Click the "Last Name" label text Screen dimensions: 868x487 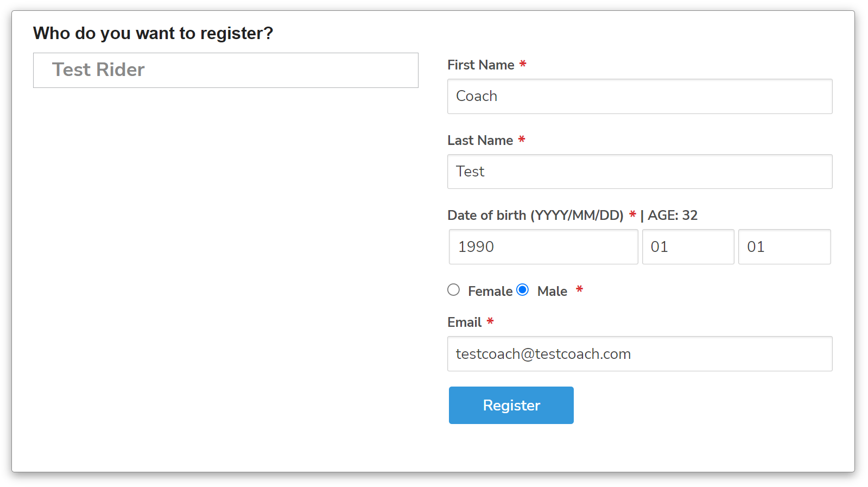coord(480,141)
